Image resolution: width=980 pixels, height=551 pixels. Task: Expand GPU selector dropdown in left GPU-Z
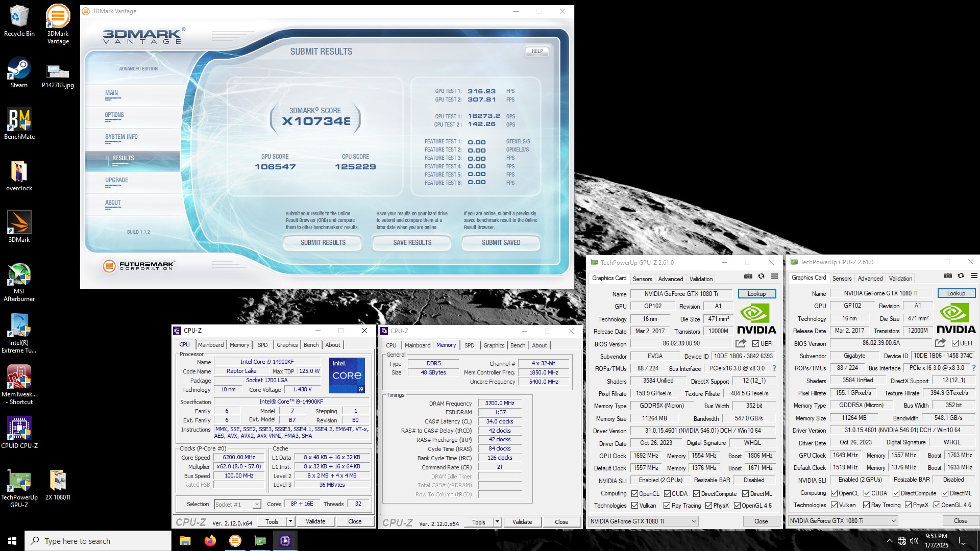pos(694,521)
